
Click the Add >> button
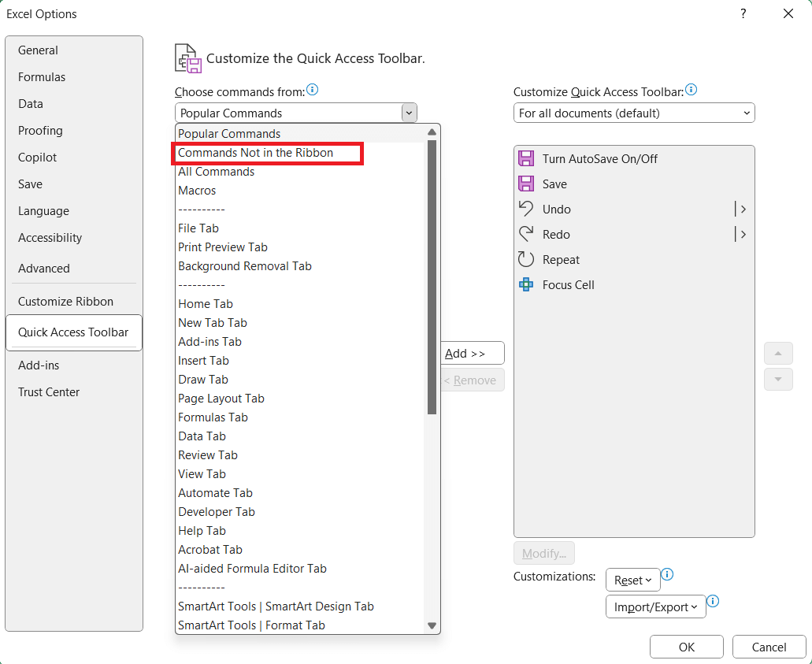(472, 353)
